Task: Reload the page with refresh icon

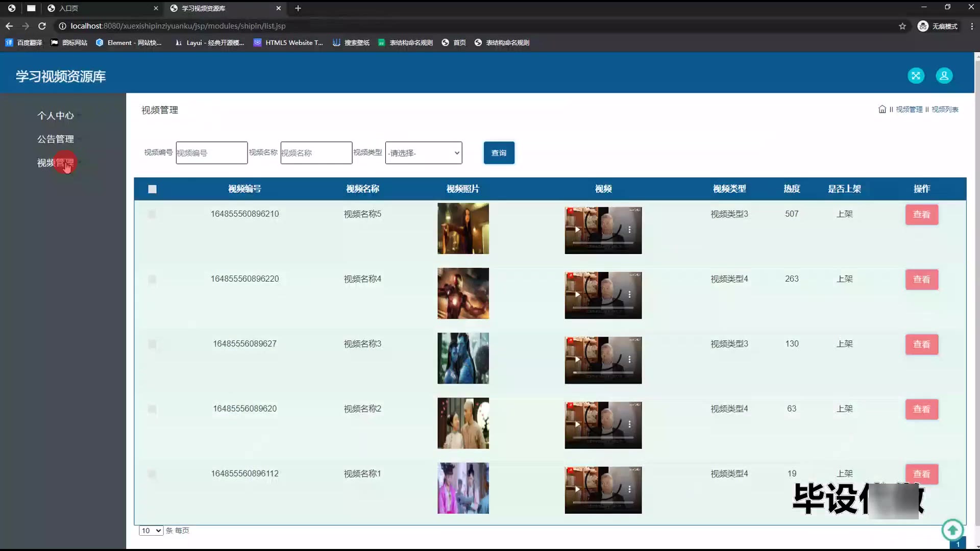Action: tap(42, 26)
